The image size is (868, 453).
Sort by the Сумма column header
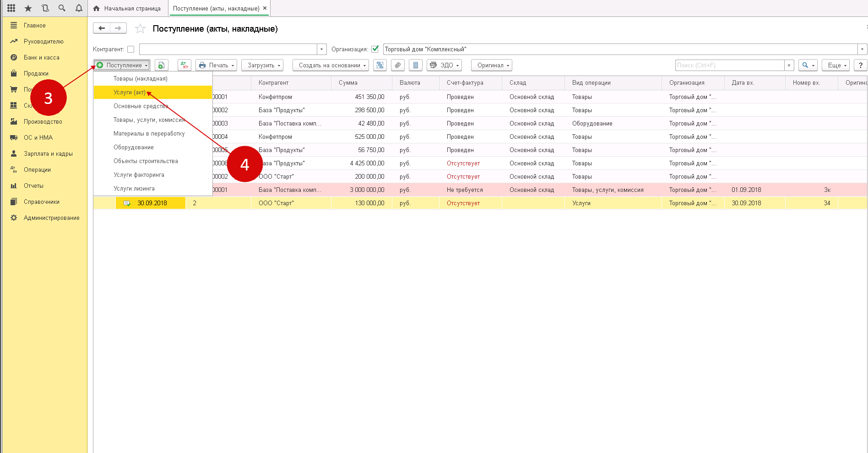point(348,83)
